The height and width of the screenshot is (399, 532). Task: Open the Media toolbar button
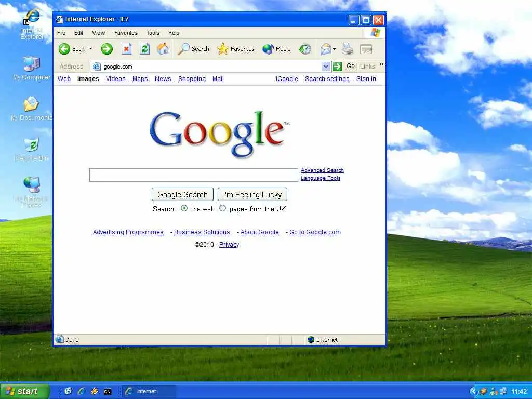point(276,49)
